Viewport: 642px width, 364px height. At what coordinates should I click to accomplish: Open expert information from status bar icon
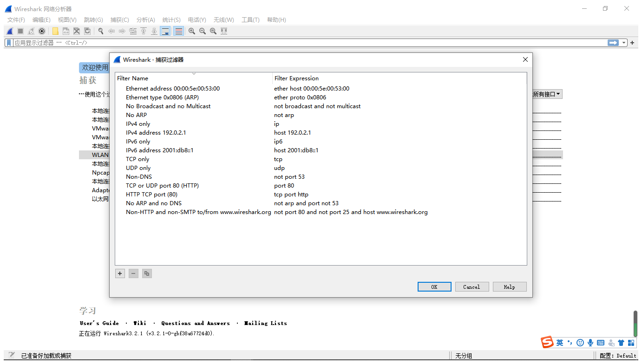tap(12, 355)
